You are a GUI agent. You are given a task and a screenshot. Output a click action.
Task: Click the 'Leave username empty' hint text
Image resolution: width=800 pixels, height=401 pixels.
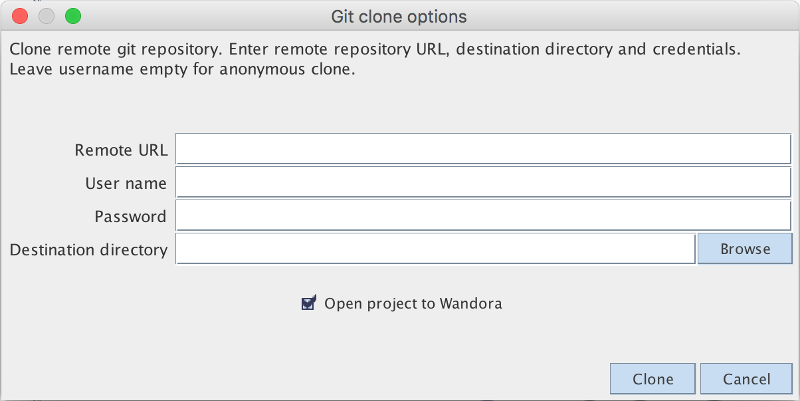183,70
